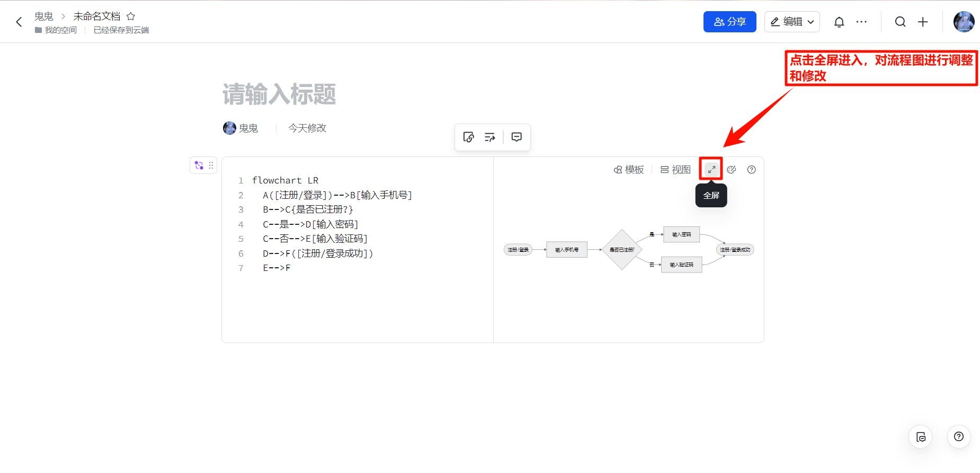Viewport: 980px width, 473px height.
Task: Open the theme palette icon
Action: click(x=732, y=170)
